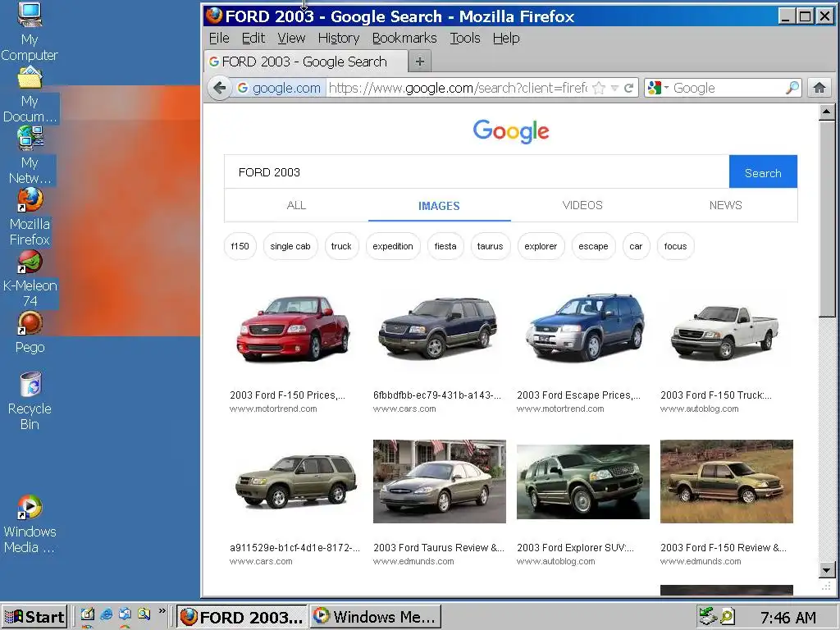Filter by fiesta chip
Screen dimensions: 840x630
pos(445,246)
